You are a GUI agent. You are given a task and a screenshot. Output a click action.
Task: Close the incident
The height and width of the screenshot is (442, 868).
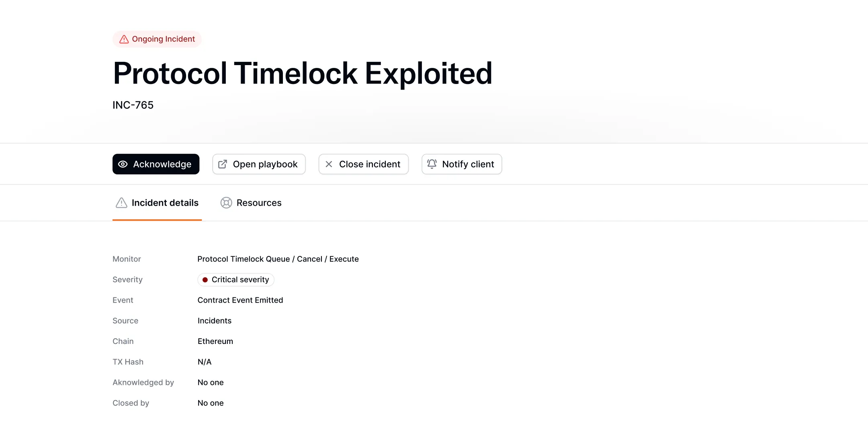pos(364,164)
